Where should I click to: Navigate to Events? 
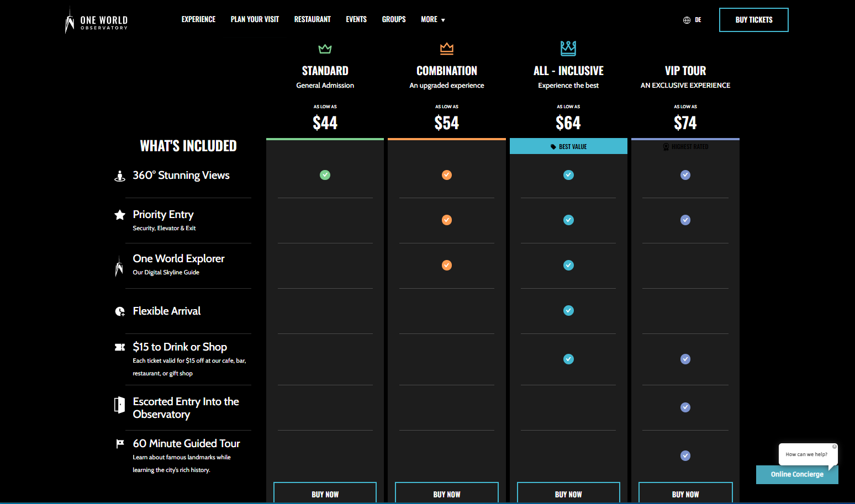[356, 19]
